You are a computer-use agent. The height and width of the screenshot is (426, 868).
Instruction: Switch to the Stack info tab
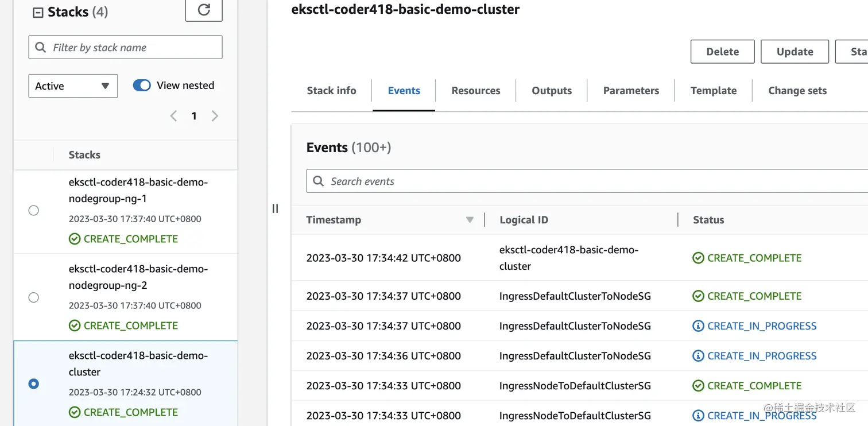click(x=331, y=91)
